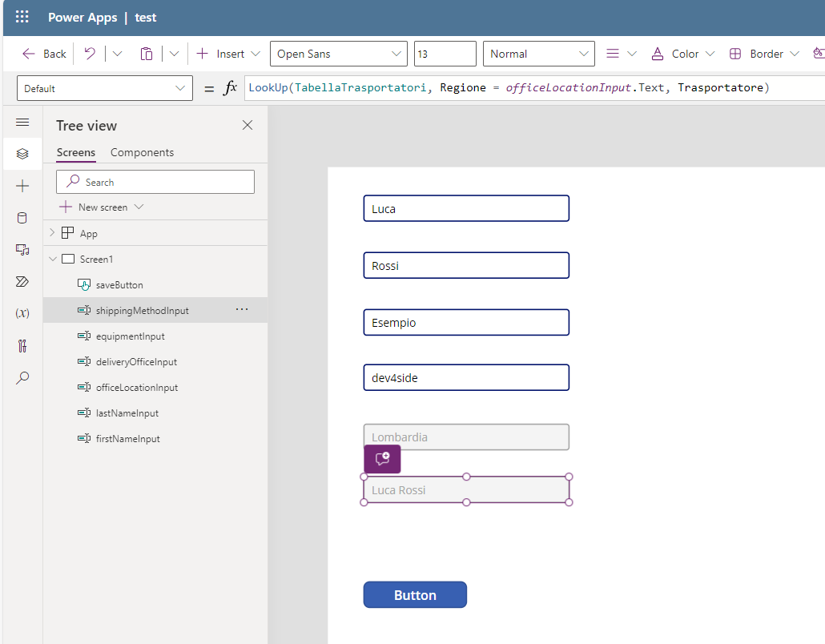Open the Media panel in left rail

pos(22,250)
